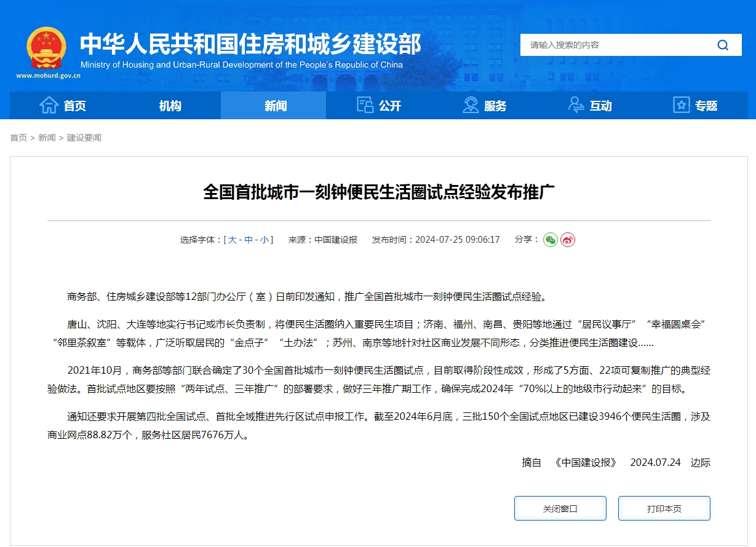Click the 打印本页 button
Screen dimensions: 756x547
pyautogui.click(x=664, y=508)
